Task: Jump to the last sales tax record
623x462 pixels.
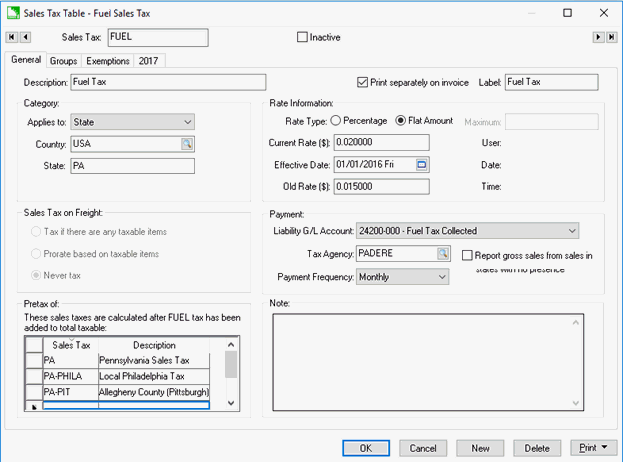Action: (610, 38)
